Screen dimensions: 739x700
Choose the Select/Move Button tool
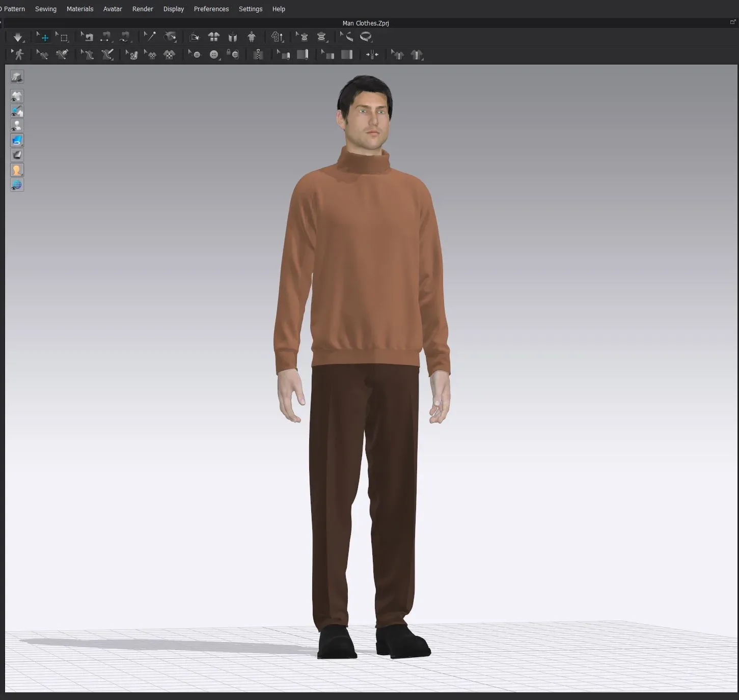[x=195, y=54]
